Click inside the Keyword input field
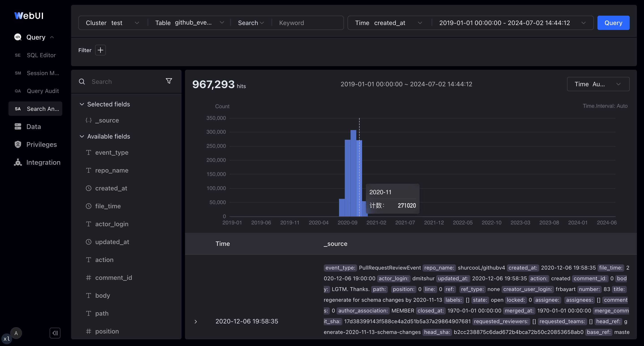The width and height of the screenshot is (644, 346). click(307, 23)
